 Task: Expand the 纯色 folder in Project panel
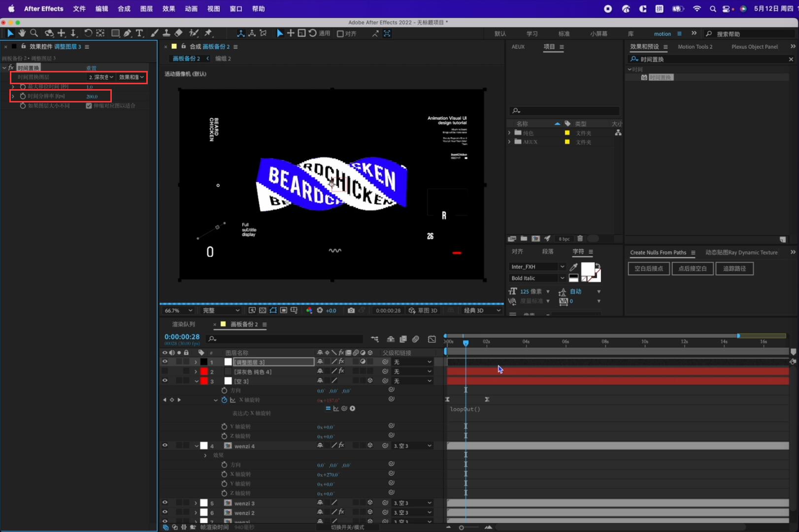[x=509, y=133]
